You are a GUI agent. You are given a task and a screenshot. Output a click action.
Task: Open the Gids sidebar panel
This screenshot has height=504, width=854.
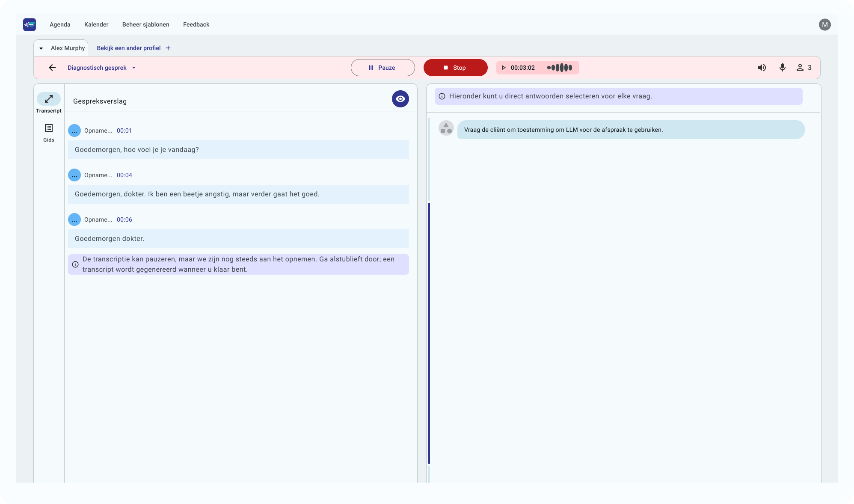(48, 128)
